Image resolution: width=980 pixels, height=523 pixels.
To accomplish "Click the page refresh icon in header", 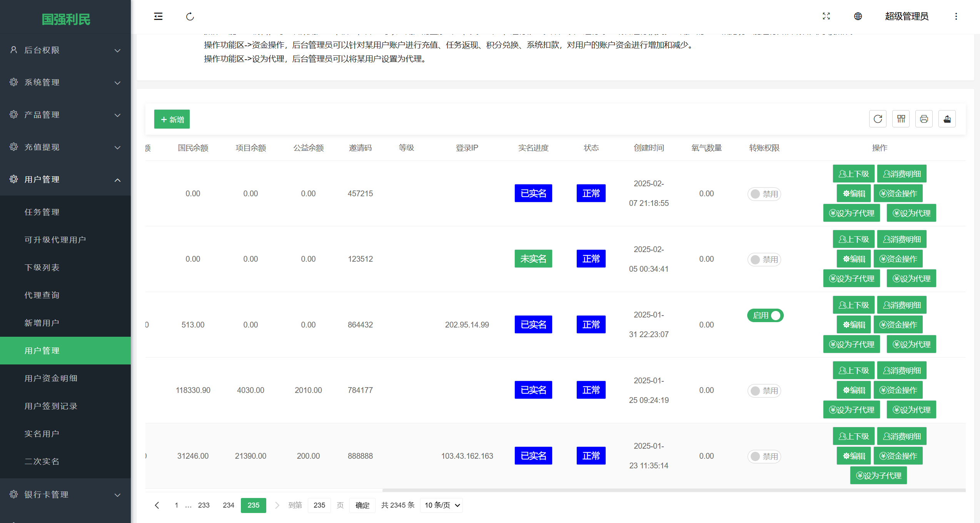I will [190, 17].
